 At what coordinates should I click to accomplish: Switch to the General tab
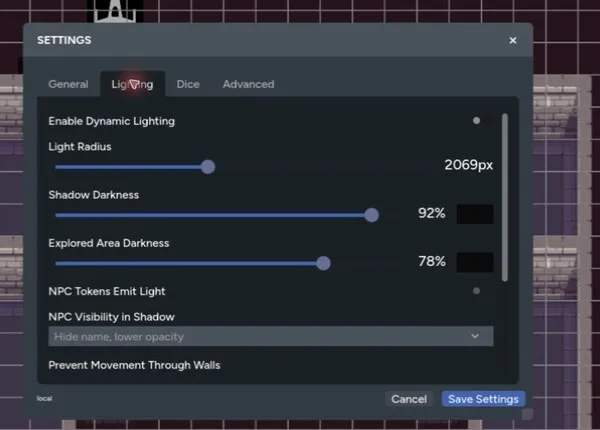(68, 84)
